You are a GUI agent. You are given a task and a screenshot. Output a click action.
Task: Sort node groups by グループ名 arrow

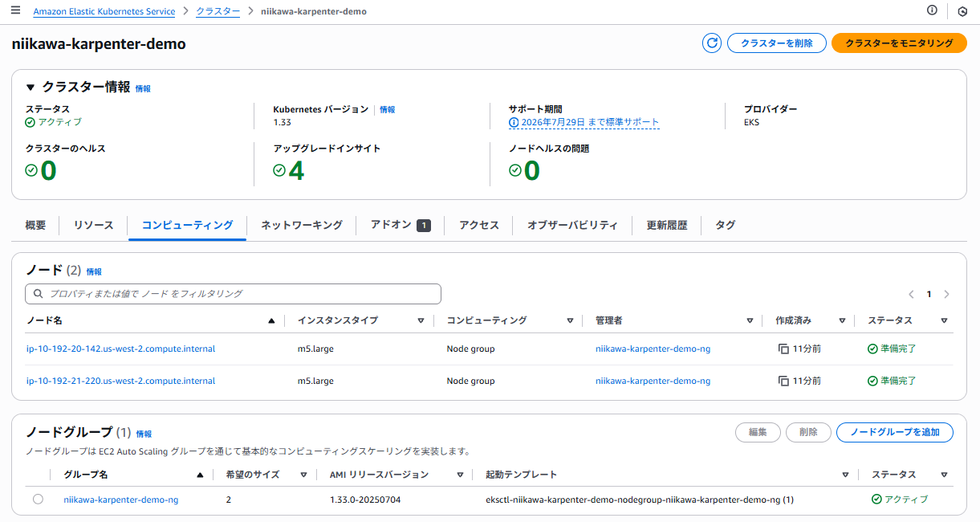coord(200,475)
